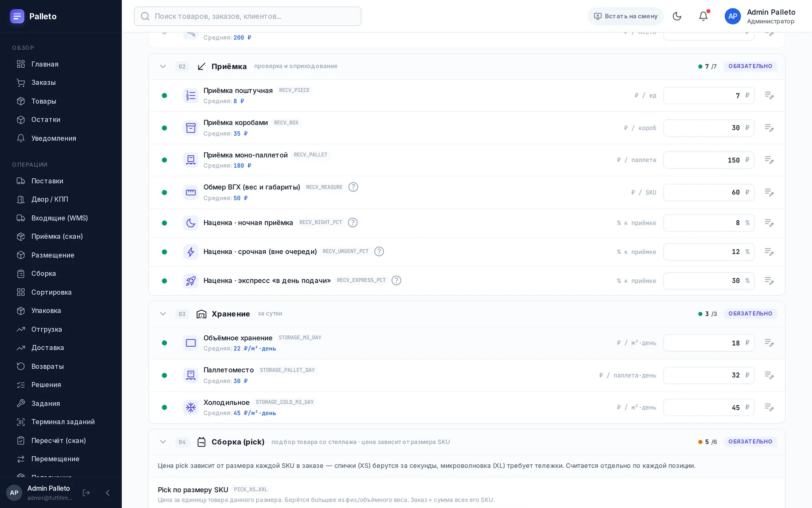
Task: Edit note for Приёмка моно-паллетой row
Action: pyautogui.click(x=769, y=160)
